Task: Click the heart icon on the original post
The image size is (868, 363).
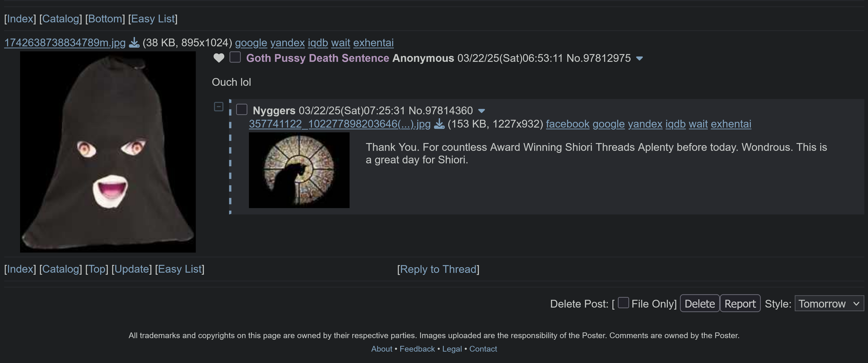Action: tap(219, 58)
